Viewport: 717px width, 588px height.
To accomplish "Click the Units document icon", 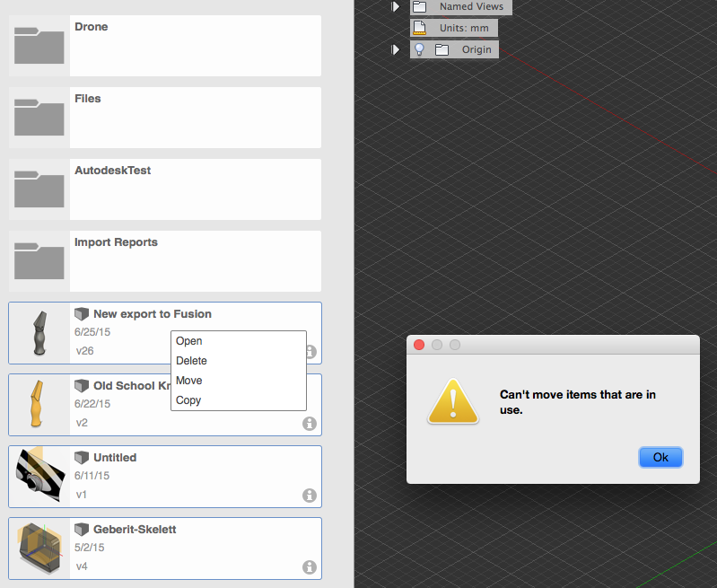I will click(420, 28).
